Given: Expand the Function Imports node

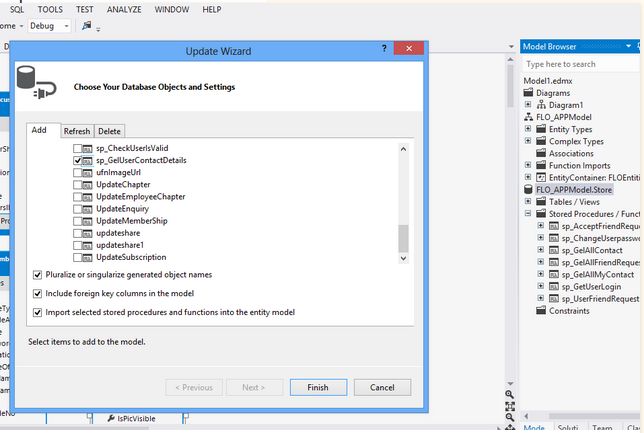Looking at the screenshot, I should [x=528, y=165].
